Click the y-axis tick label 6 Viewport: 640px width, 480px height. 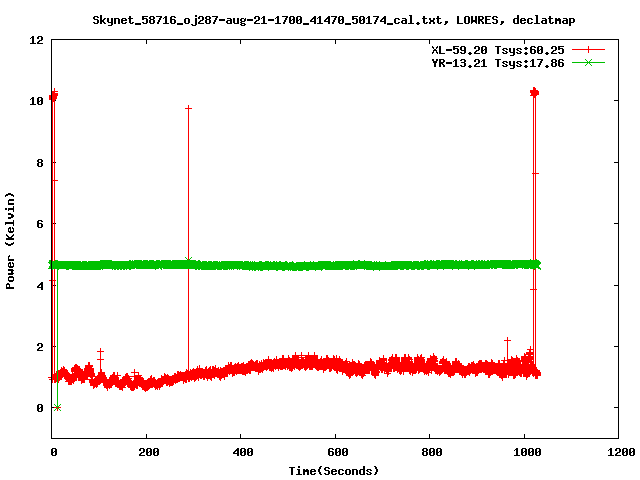tap(40, 224)
